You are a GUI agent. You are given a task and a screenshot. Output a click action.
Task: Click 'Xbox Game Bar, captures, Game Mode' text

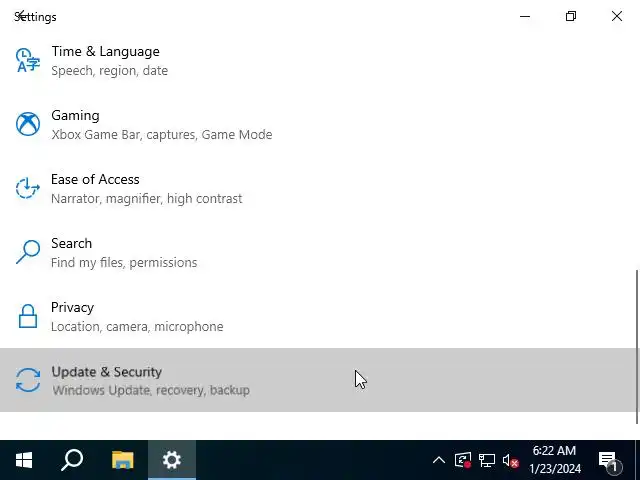(x=162, y=135)
